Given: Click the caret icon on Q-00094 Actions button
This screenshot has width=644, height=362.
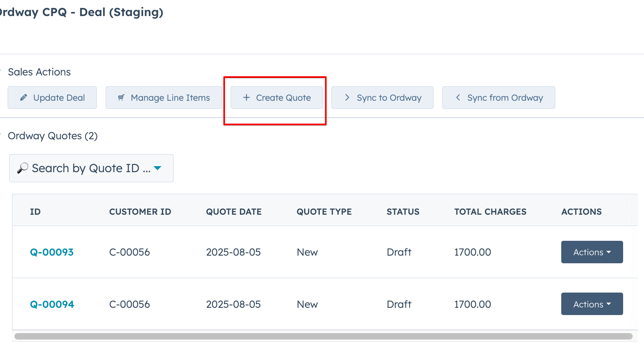Looking at the screenshot, I should (609, 304).
